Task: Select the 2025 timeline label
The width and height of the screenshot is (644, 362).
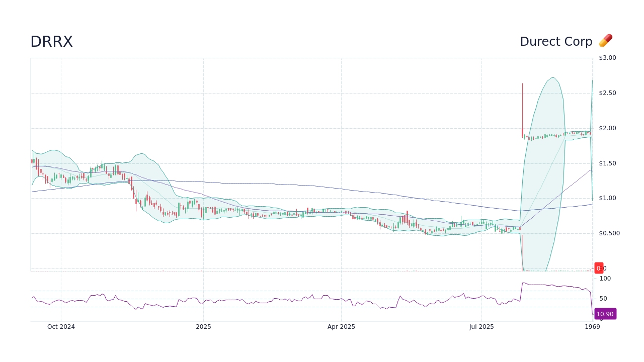Action: point(204,327)
